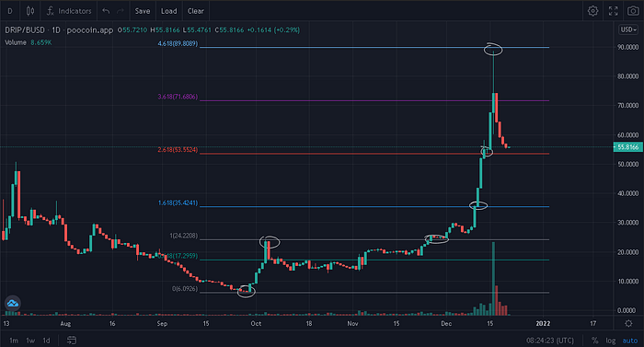Change chart type with candlestick icon
Image resolution: width=644 pixels, height=347 pixels.
[30, 11]
